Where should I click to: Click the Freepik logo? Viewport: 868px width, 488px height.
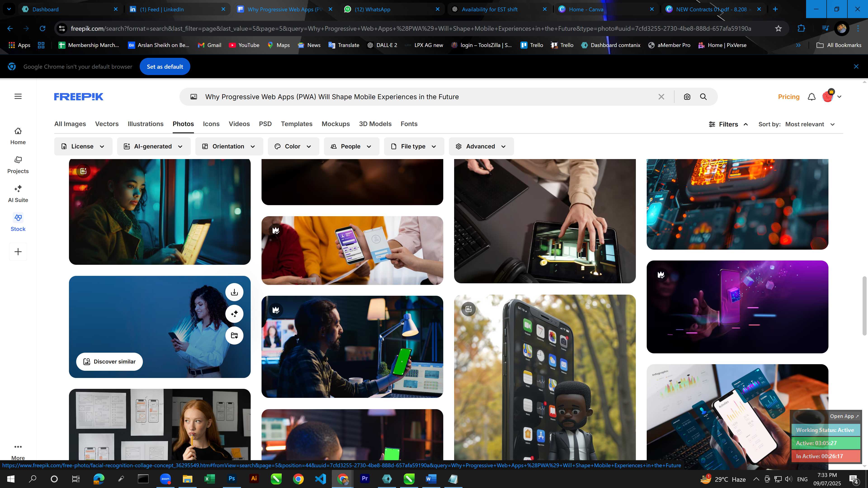click(78, 97)
